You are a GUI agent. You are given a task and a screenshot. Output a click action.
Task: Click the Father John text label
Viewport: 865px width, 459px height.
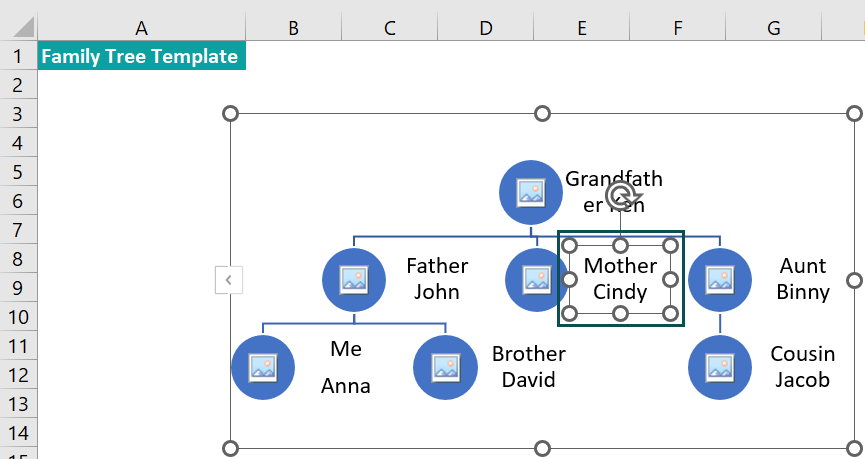(437, 279)
